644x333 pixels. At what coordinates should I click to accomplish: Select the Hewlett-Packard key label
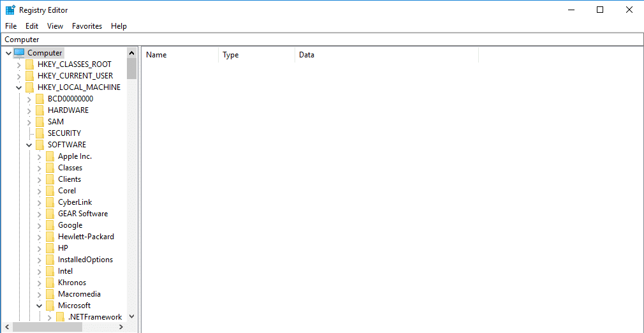coord(86,237)
